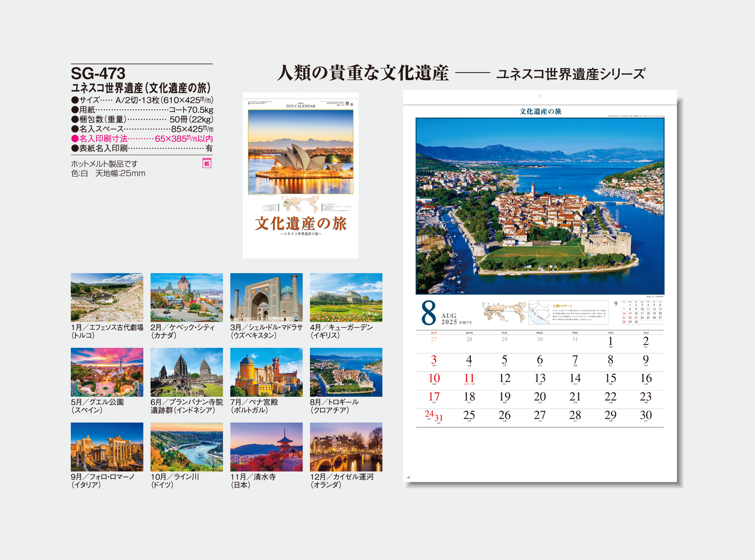The image size is (755, 560).
Task: Click the large Trogir aerial photo
Action: tap(540, 206)
